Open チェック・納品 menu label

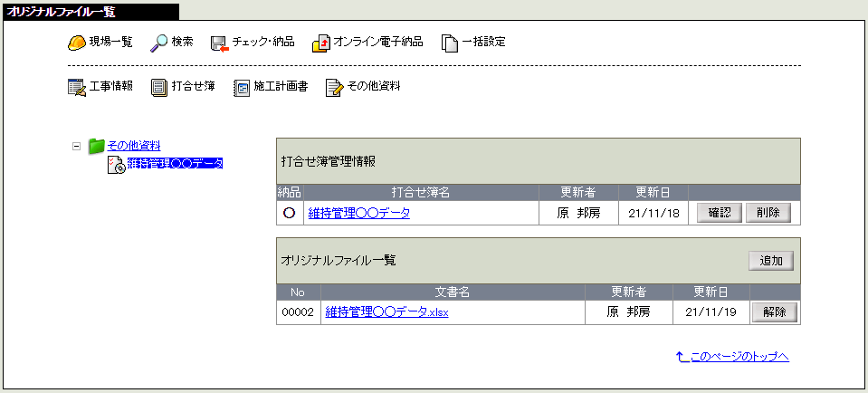pos(263,42)
